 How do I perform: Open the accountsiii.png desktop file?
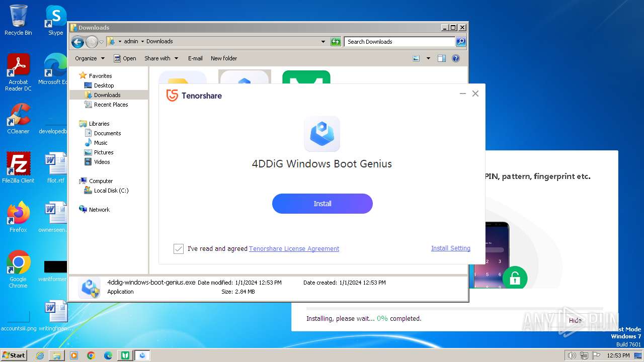click(18, 321)
